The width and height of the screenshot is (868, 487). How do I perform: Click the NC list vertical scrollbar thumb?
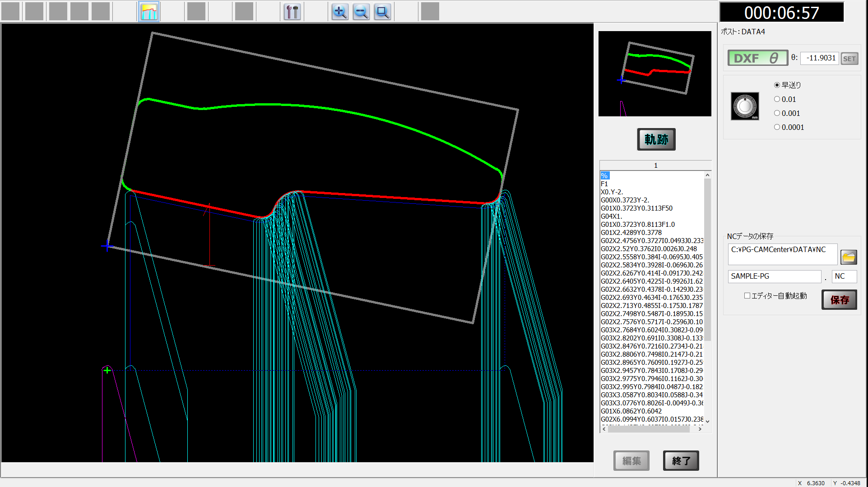[x=707, y=260]
